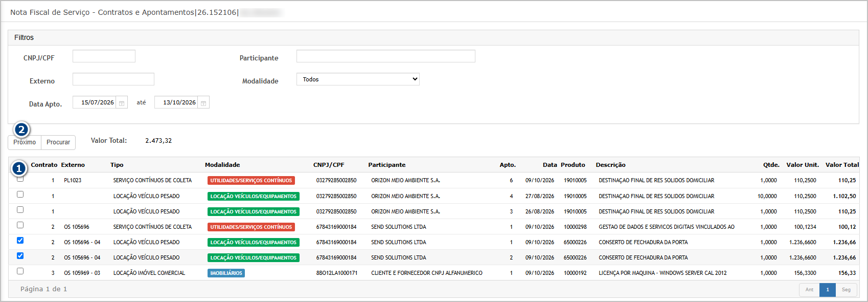The image size is (868, 302).
Task: Click the end date field 13/10/2026
Action: point(176,102)
